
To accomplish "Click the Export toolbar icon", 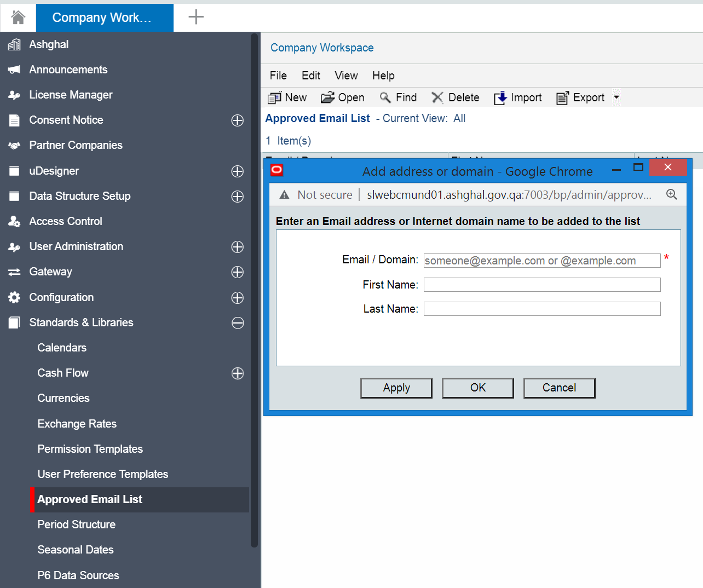I will [562, 97].
